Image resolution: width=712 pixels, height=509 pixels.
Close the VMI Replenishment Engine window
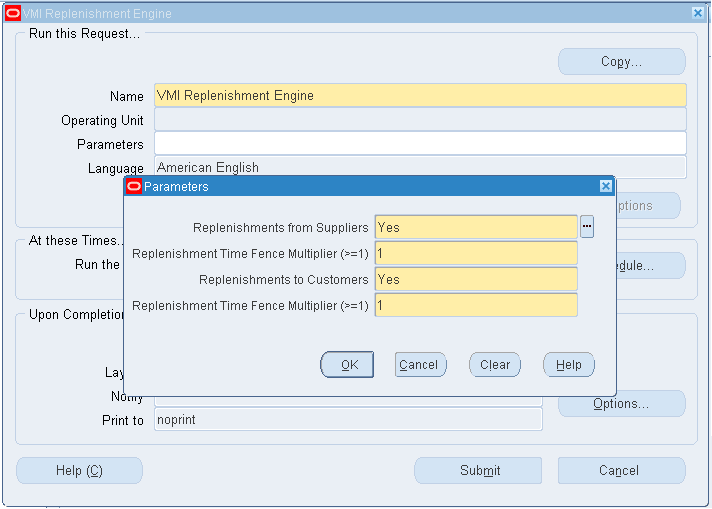[x=698, y=13]
